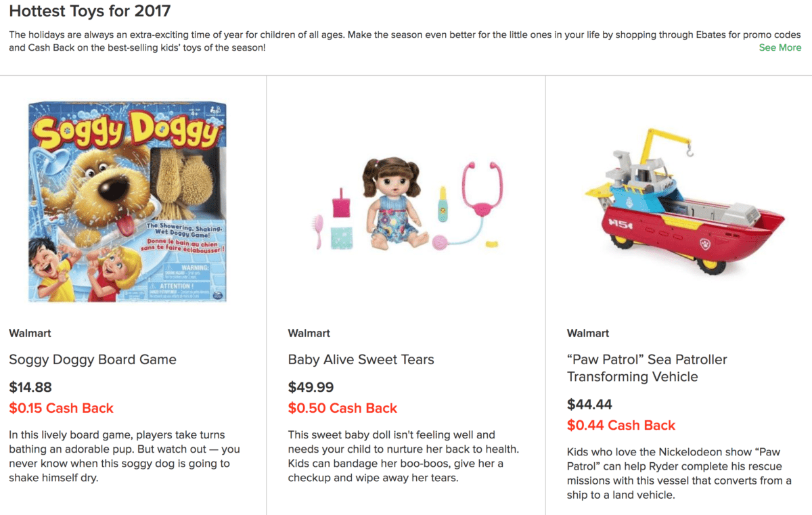Open the Soggy Doggy box image

(x=127, y=201)
